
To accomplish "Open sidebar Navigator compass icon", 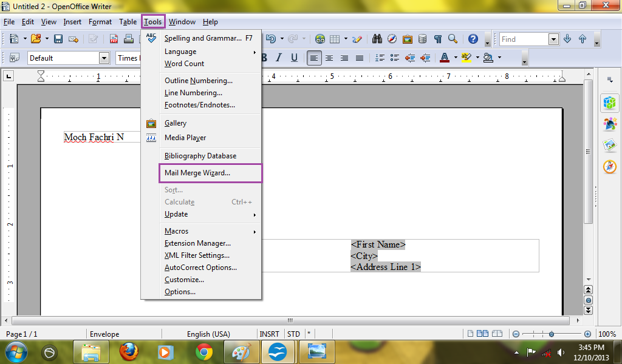I will coord(610,167).
